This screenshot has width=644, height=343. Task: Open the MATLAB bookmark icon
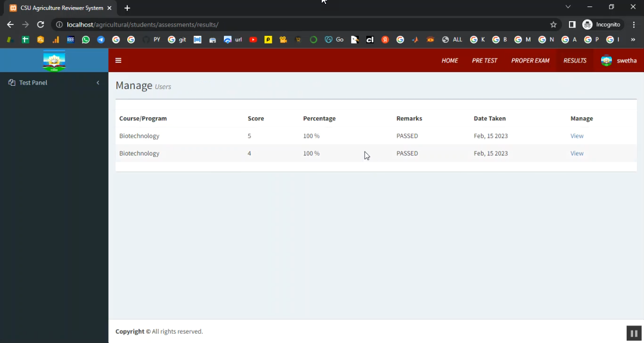click(x=415, y=40)
